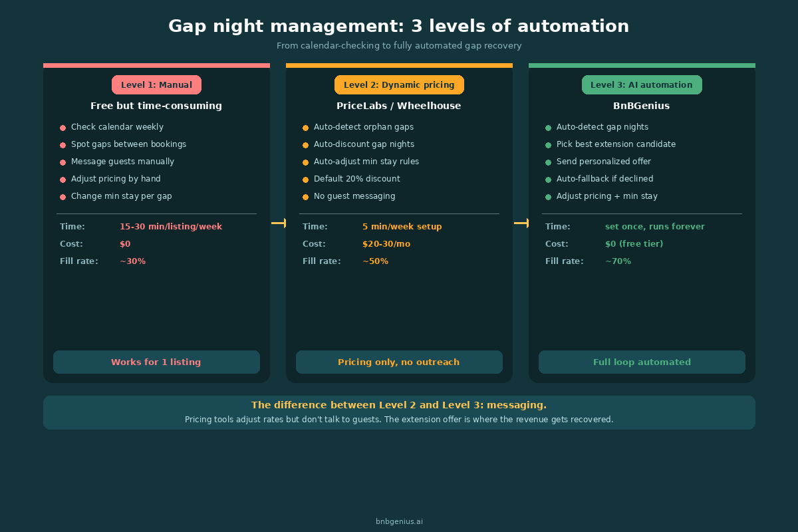
Task: Click the infographic title about gap night management
Action: point(399,26)
